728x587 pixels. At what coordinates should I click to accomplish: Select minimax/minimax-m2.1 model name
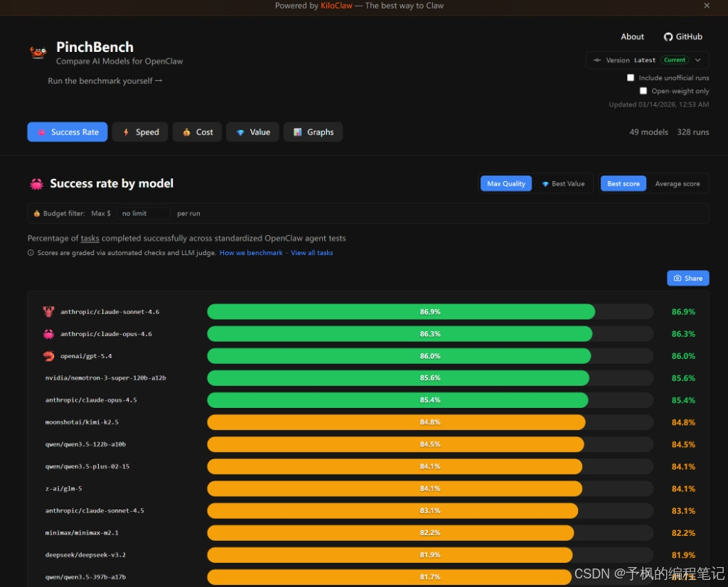[82, 533]
